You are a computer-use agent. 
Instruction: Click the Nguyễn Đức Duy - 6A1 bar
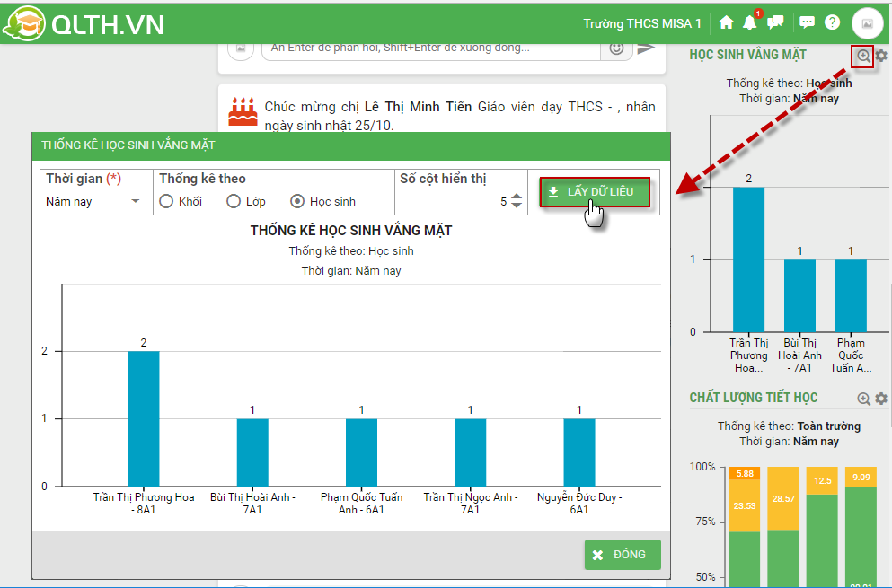click(579, 452)
